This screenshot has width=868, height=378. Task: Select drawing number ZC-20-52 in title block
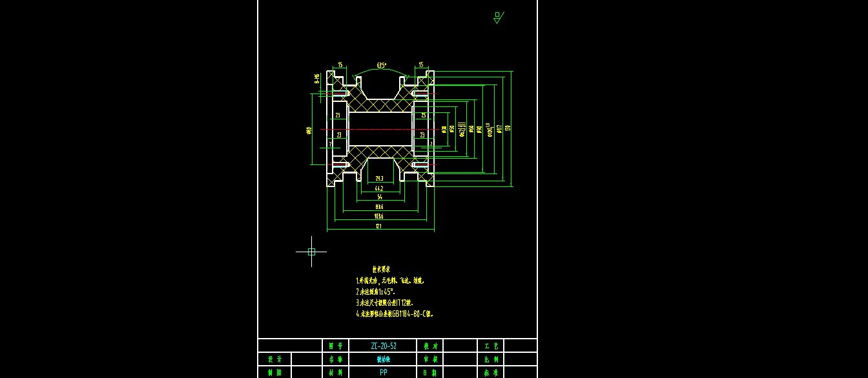pos(384,346)
